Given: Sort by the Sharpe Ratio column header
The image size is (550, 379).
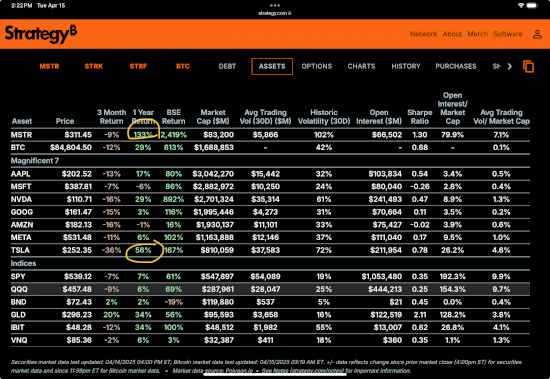Looking at the screenshot, I should pos(420,117).
